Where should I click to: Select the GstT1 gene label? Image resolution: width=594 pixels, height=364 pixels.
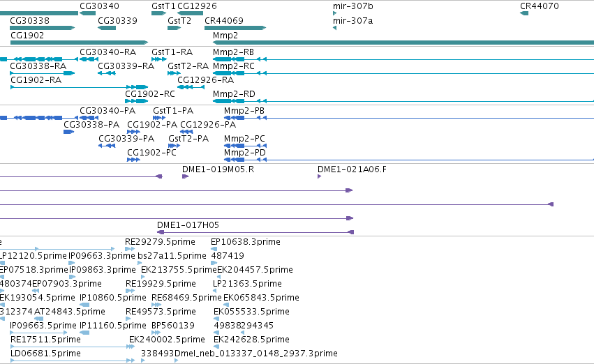point(163,6)
